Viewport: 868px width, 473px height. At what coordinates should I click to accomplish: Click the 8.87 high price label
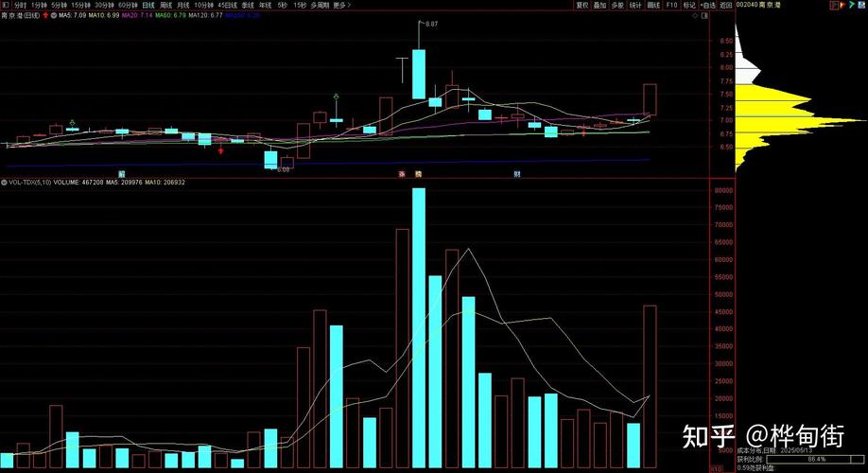(431, 24)
